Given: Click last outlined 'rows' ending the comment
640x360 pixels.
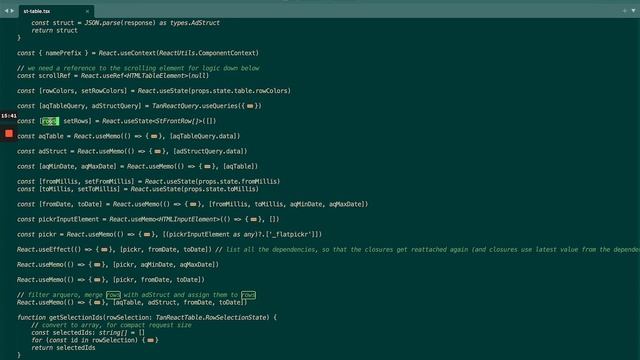Looking at the screenshot, I should (248, 295).
